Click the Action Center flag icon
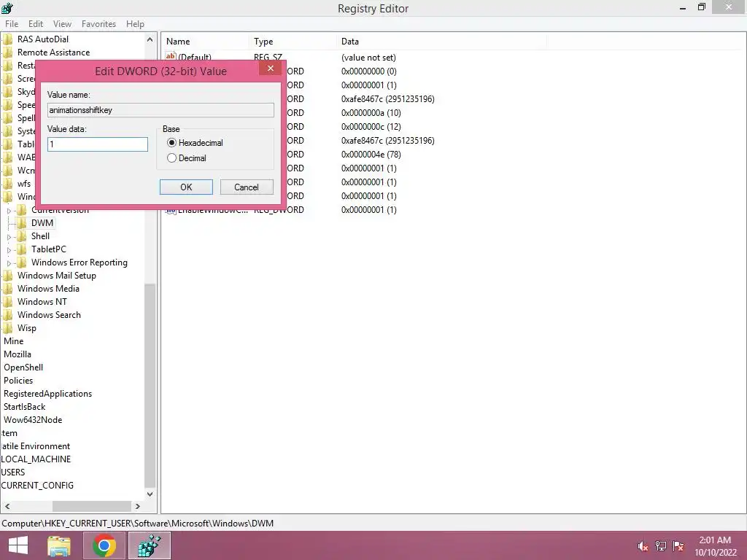 coord(678,546)
